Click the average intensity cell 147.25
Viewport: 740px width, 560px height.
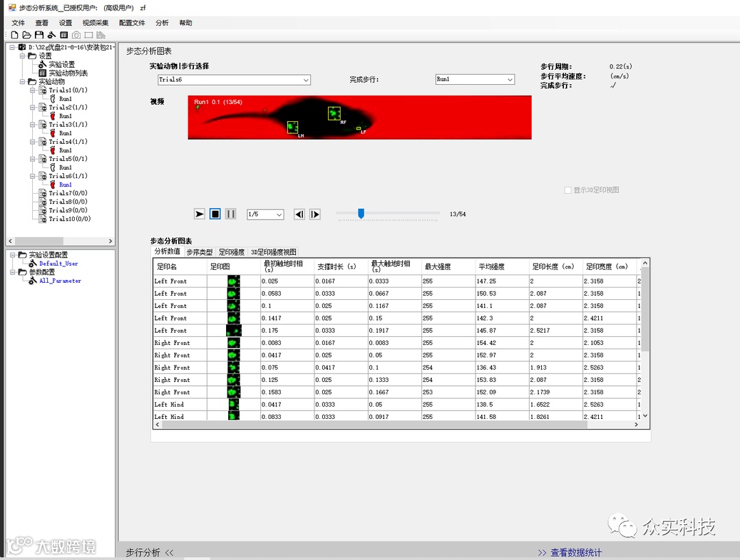click(x=502, y=281)
